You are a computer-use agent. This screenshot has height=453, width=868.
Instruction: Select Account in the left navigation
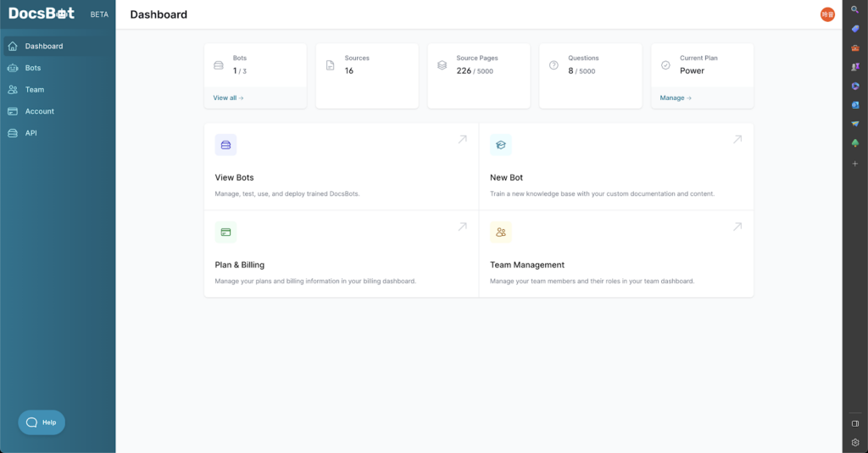pyautogui.click(x=39, y=111)
